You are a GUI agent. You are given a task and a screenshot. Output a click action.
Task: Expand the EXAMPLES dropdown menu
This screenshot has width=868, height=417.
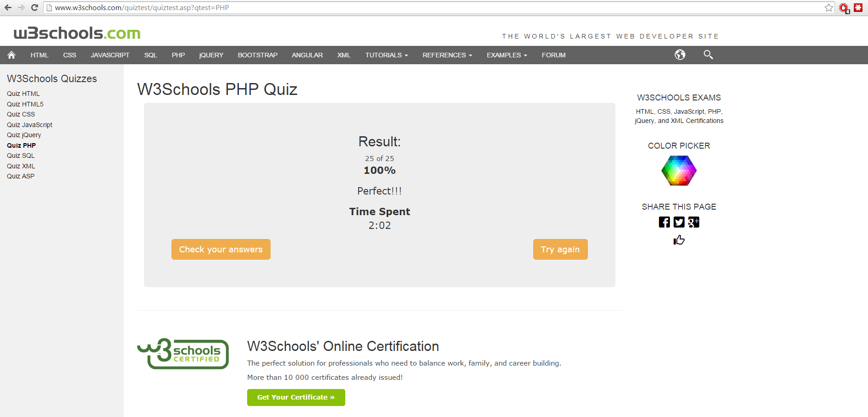507,55
